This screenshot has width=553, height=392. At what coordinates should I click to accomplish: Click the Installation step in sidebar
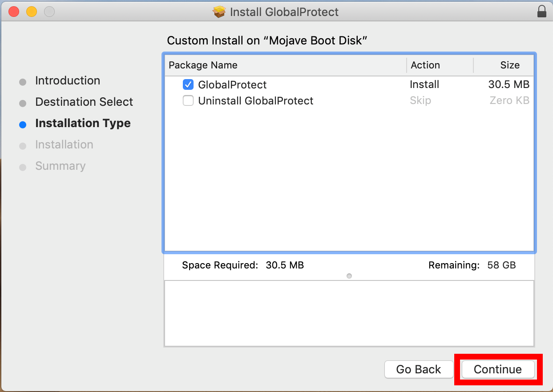[x=64, y=144]
